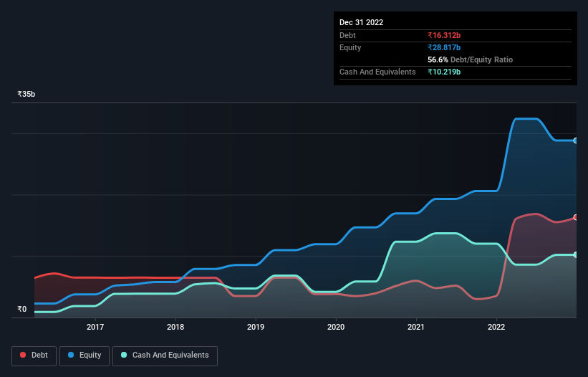588x377 pixels.
Task: Click the Dec 31 2022 tooltip date
Action: click(362, 22)
